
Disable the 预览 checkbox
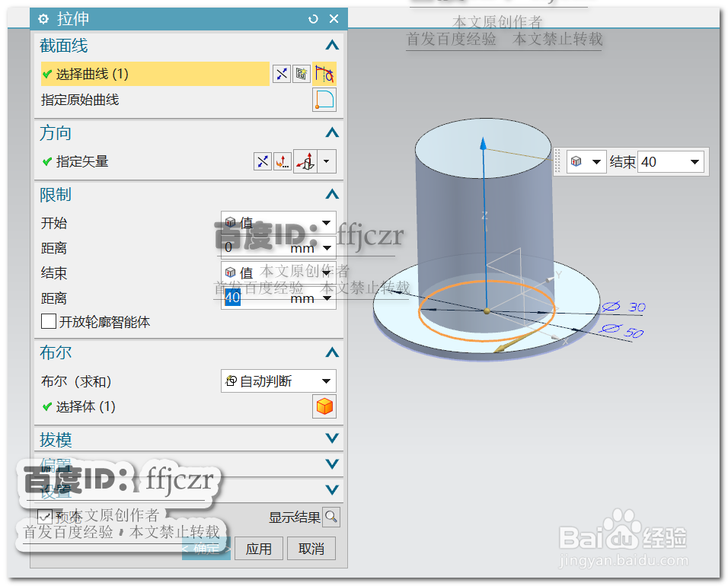point(46,515)
